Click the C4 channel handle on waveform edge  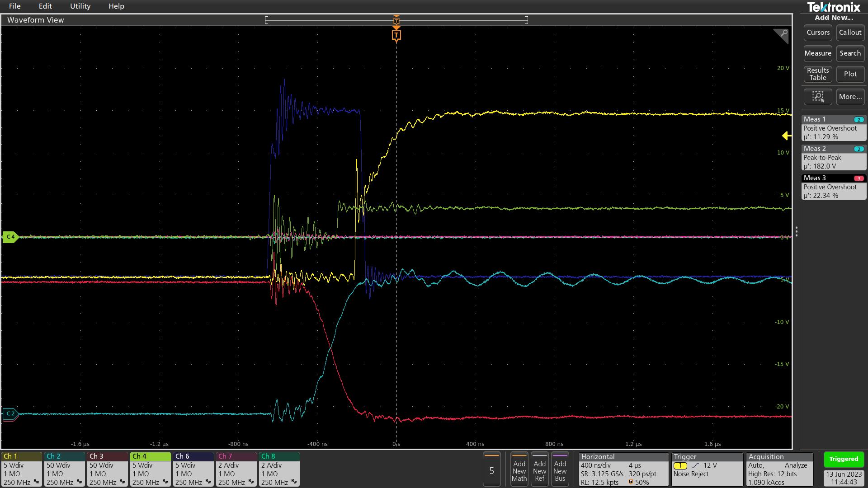pyautogui.click(x=10, y=236)
